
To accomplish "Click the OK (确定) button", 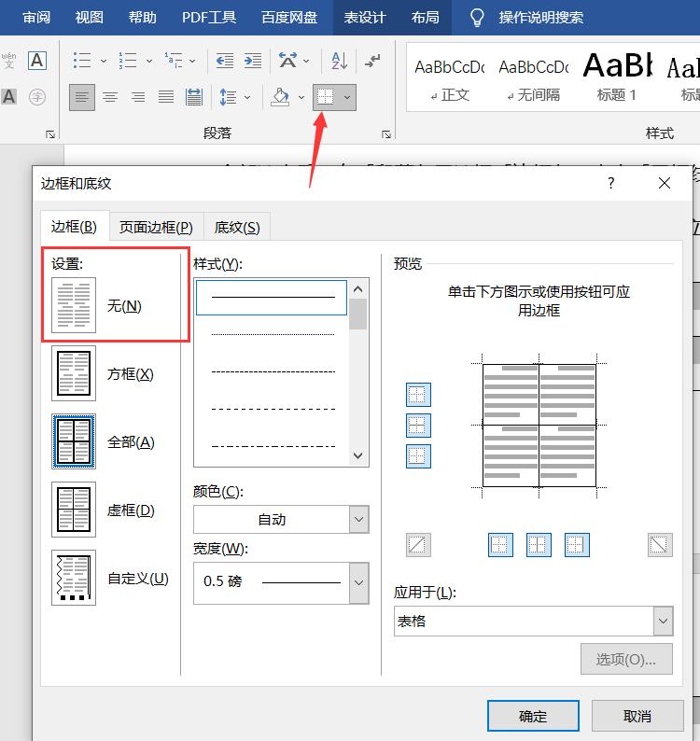I will (x=533, y=716).
